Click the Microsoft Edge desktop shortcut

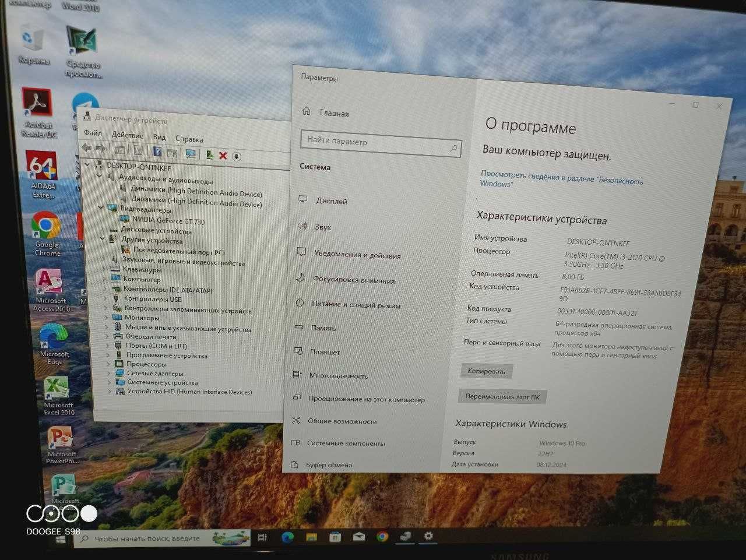54,344
